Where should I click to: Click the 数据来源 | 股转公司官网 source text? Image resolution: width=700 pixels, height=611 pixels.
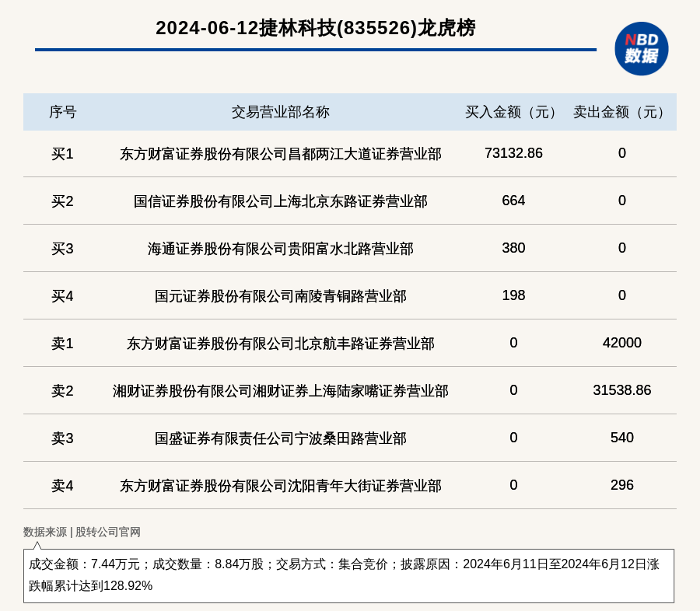click(x=82, y=532)
